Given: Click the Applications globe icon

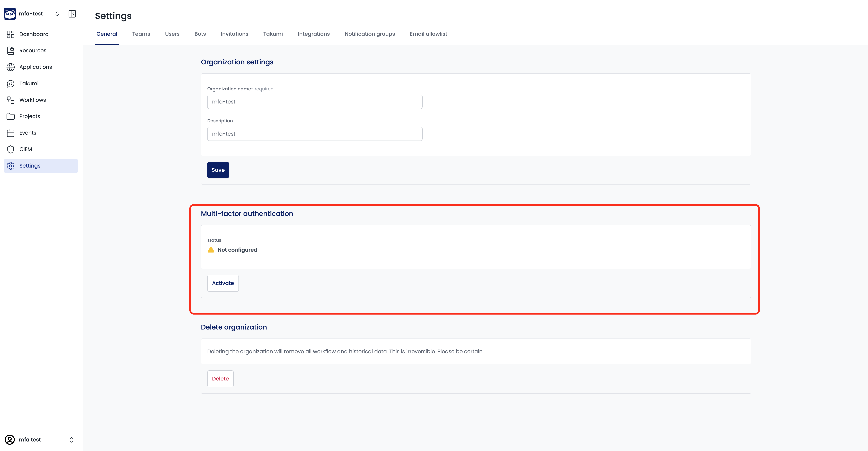Looking at the screenshot, I should coord(10,67).
